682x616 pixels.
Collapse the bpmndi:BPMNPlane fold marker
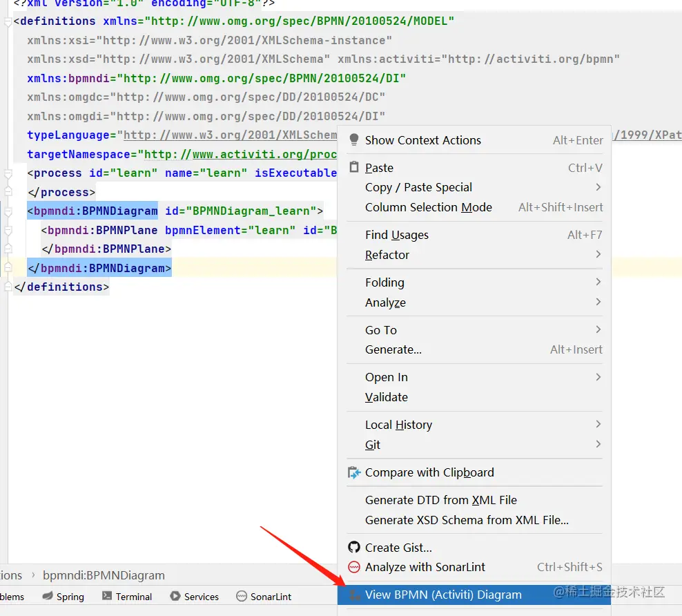[x=8, y=231]
